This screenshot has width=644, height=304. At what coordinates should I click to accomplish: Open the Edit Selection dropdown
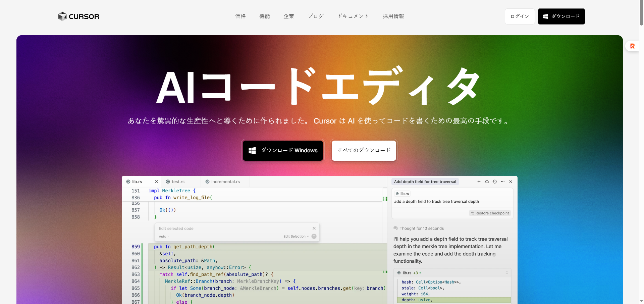pyautogui.click(x=296, y=237)
